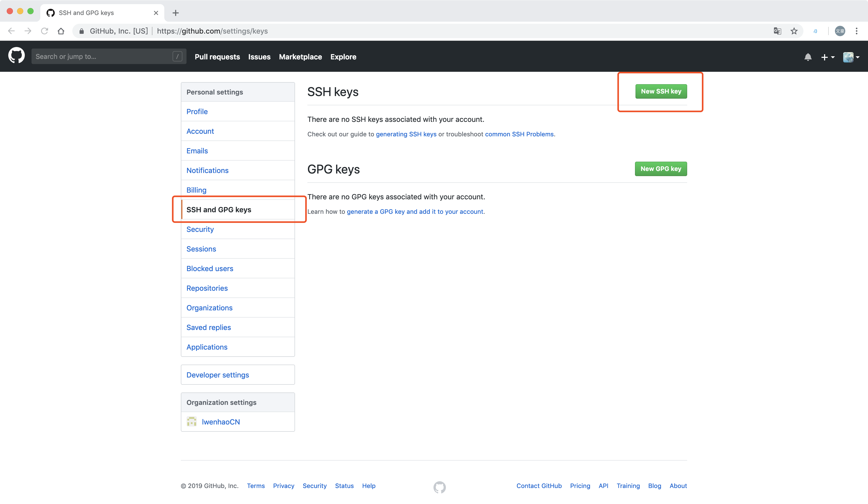Select Security in settings sidebar
This screenshot has width=868, height=504.
click(x=238, y=229)
